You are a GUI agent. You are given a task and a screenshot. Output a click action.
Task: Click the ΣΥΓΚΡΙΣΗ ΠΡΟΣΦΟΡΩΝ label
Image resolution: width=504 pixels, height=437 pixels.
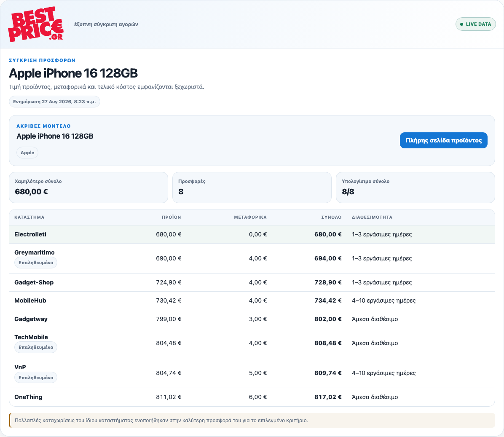pyautogui.click(x=42, y=60)
